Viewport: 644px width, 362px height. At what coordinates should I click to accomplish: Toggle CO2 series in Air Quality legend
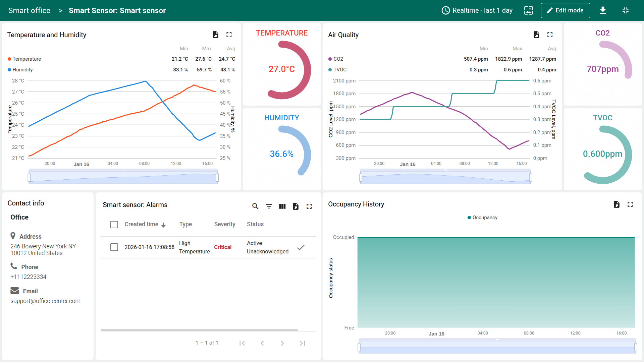pos(338,59)
